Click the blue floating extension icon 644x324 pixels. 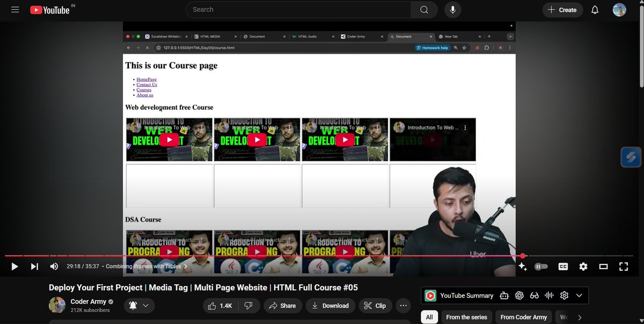632,157
